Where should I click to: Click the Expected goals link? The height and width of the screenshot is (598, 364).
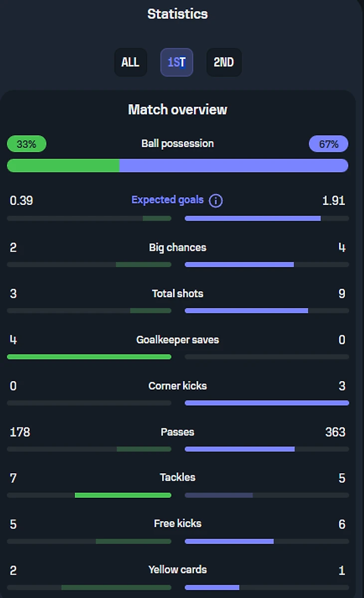coord(168,200)
